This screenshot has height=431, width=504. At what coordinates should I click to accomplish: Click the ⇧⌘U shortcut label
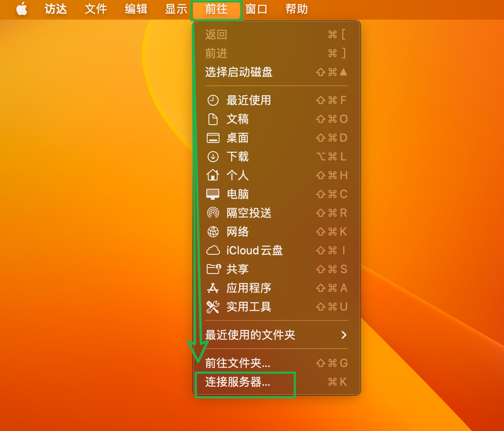[x=332, y=307]
